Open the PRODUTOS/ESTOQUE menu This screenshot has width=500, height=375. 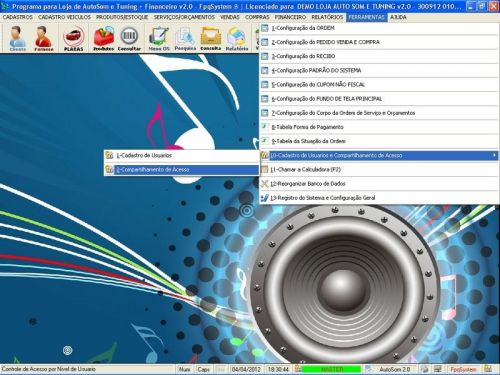pyautogui.click(x=122, y=17)
